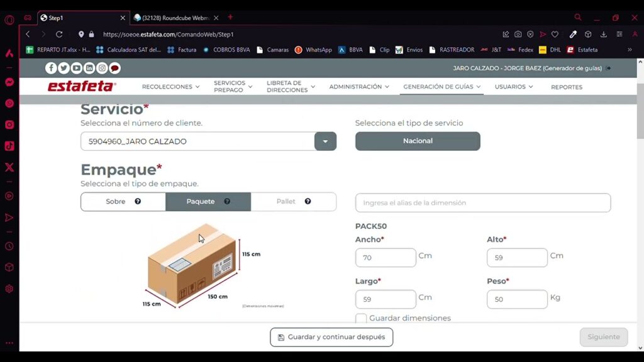
Task: Open the REPARTO JT.xlsx bookmark
Action: (x=58, y=50)
